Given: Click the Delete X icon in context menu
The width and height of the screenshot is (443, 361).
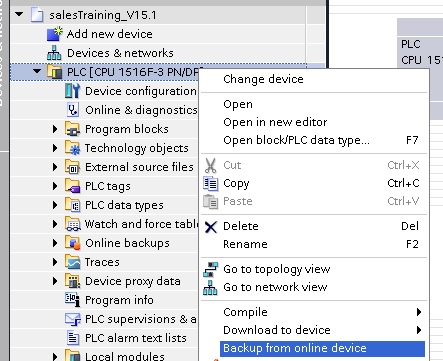Looking at the screenshot, I should tap(211, 227).
